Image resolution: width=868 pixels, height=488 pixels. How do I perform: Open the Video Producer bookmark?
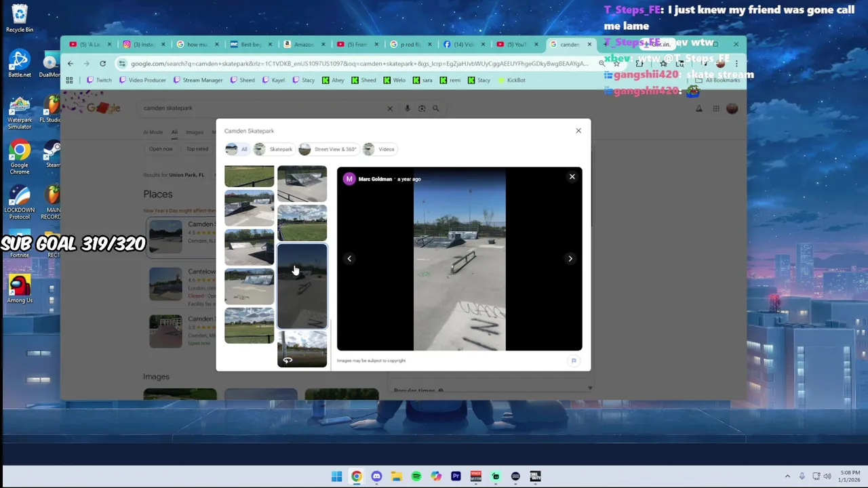[142, 80]
